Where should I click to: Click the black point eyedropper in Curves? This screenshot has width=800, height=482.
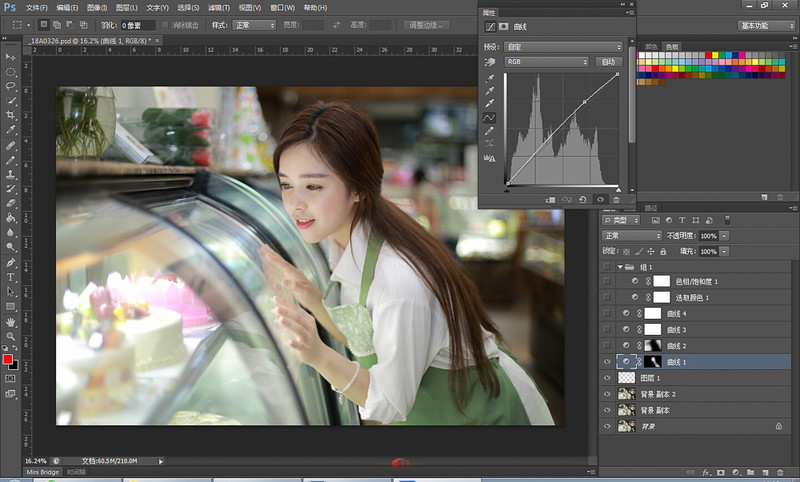coord(489,78)
